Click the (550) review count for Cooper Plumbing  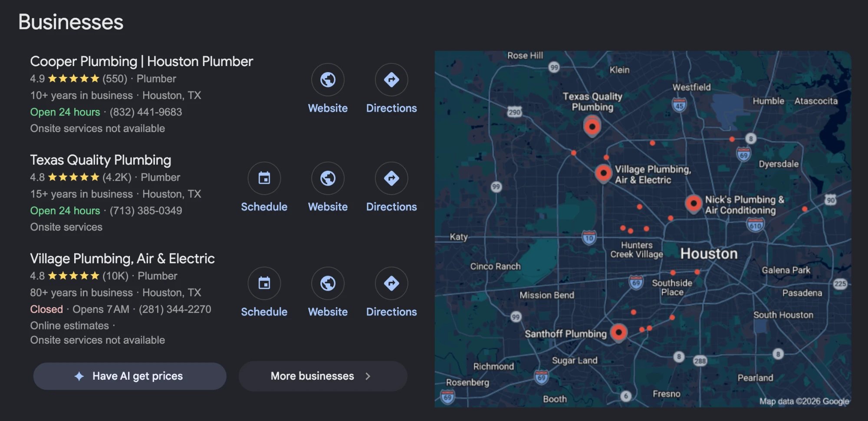(x=115, y=79)
